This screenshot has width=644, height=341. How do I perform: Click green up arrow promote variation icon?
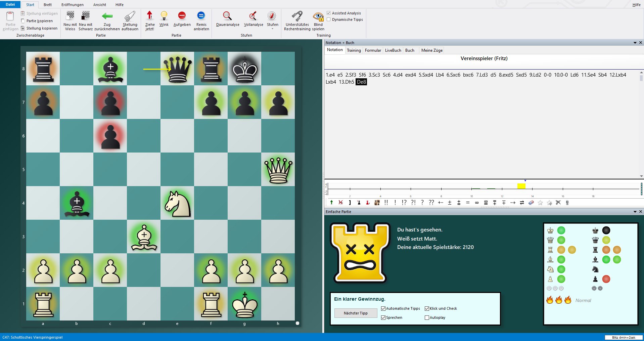[331, 203]
